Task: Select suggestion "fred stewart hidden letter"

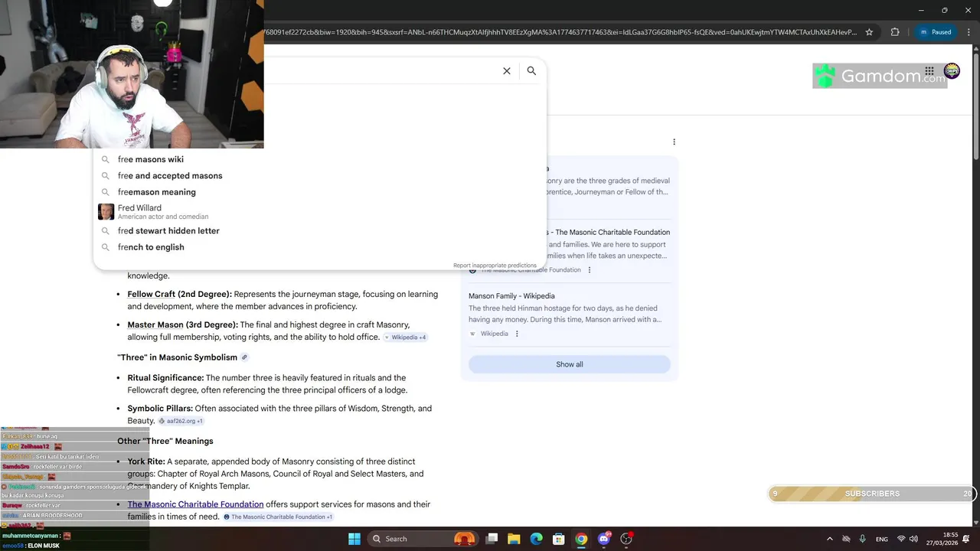Action: pyautogui.click(x=319, y=230)
